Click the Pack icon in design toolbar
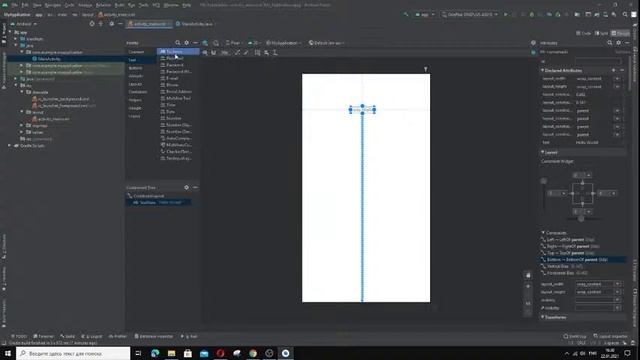This screenshot has height=360, width=640. pyautogui.click(x=257, y=53)
